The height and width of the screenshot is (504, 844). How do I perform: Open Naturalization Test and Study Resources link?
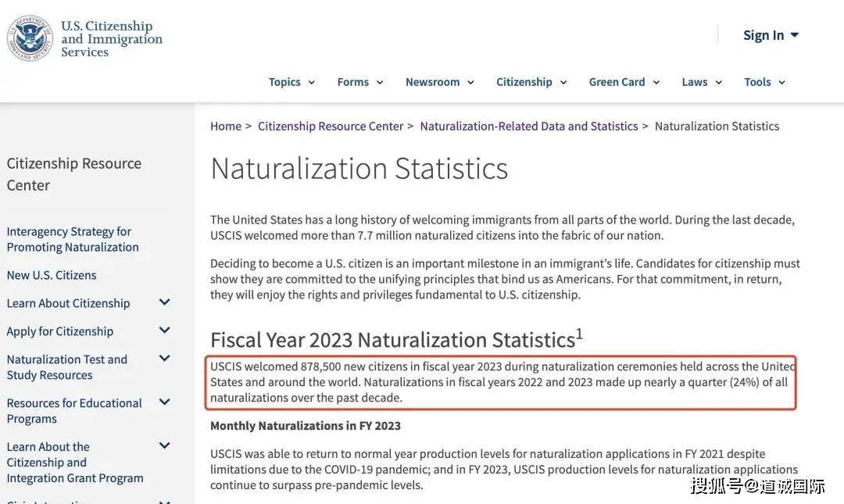pos(66,366)
